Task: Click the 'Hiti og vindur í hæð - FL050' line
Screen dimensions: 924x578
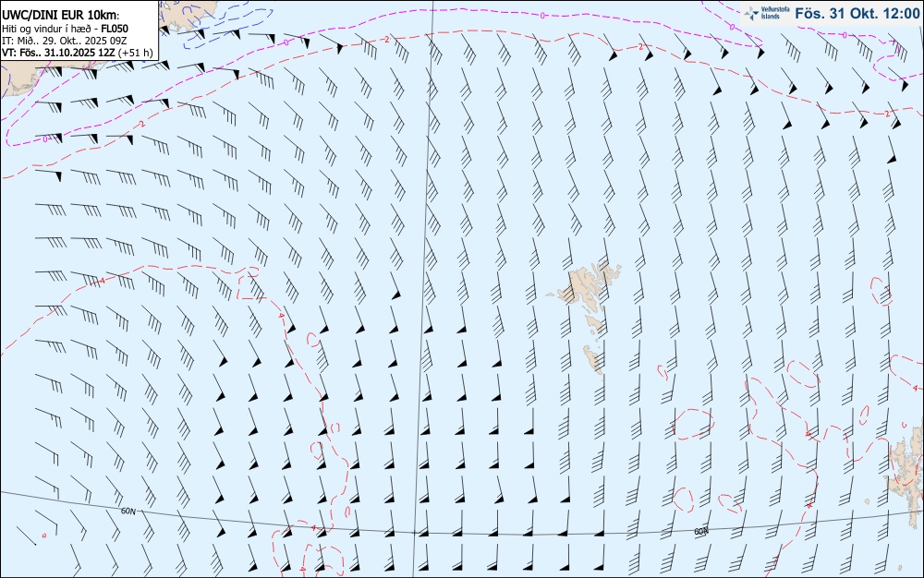Action: click(65, 29)
